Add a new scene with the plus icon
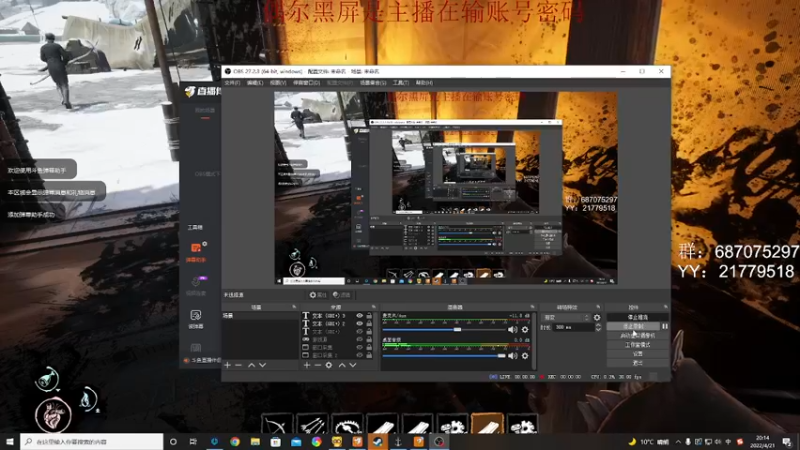Screen dimensions: 800x450 coord(228,365)
